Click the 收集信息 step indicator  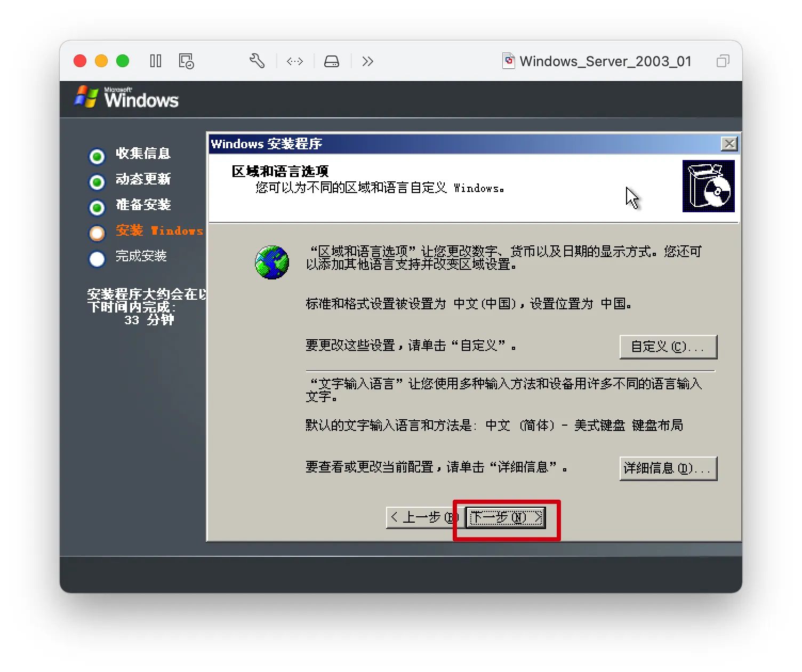[x=97, y=156]
